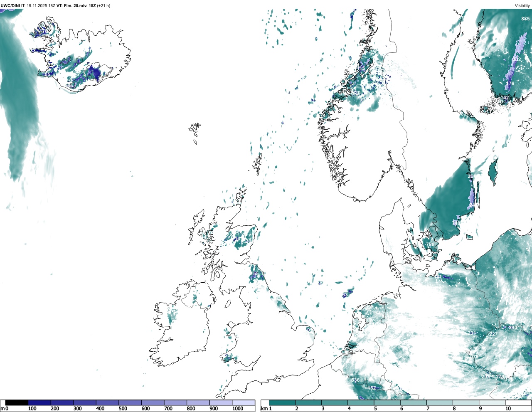Click the 3–4 km legend swatch
532x412 pixels.
point(335,402)
